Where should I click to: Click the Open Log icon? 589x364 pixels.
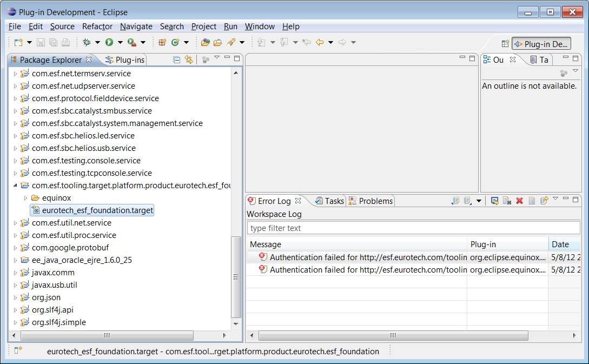[x=532, y=201]
